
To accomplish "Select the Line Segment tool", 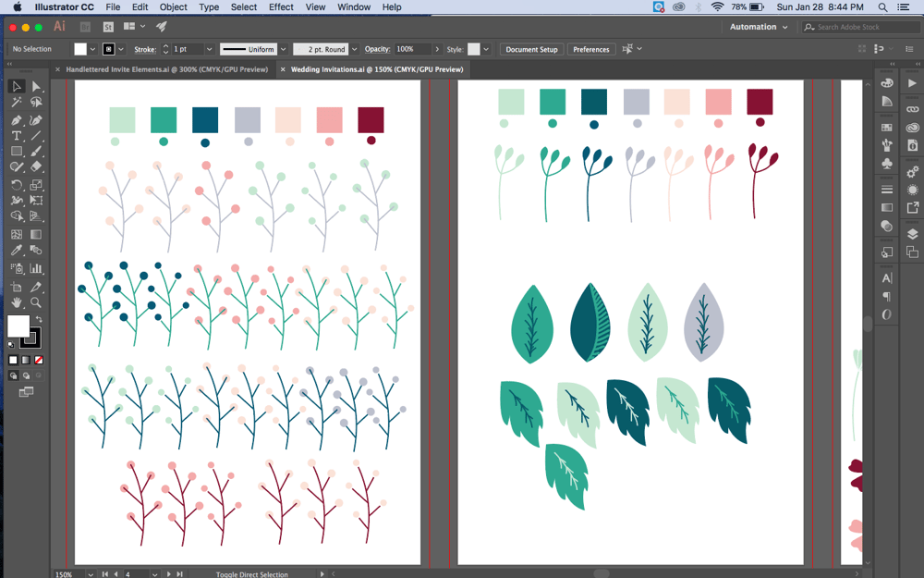I will pyautogui.click(x=36, y=136).
